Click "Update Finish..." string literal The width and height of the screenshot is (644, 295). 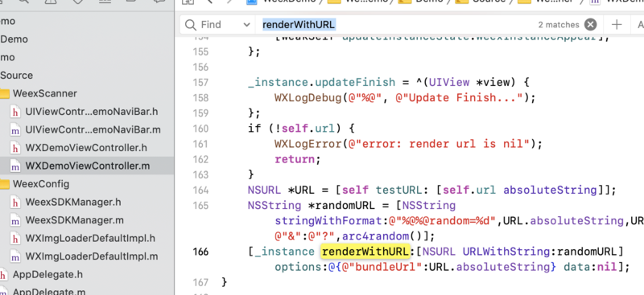click(x=458, y=97)
